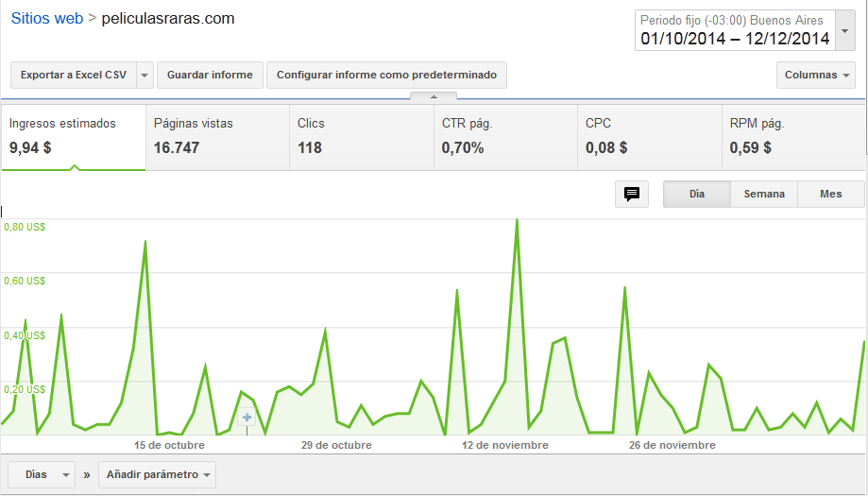The height and width of the screenshot is (496, 868).
Task: Collapse the report header with up arrow
Action: pos(434,96)
